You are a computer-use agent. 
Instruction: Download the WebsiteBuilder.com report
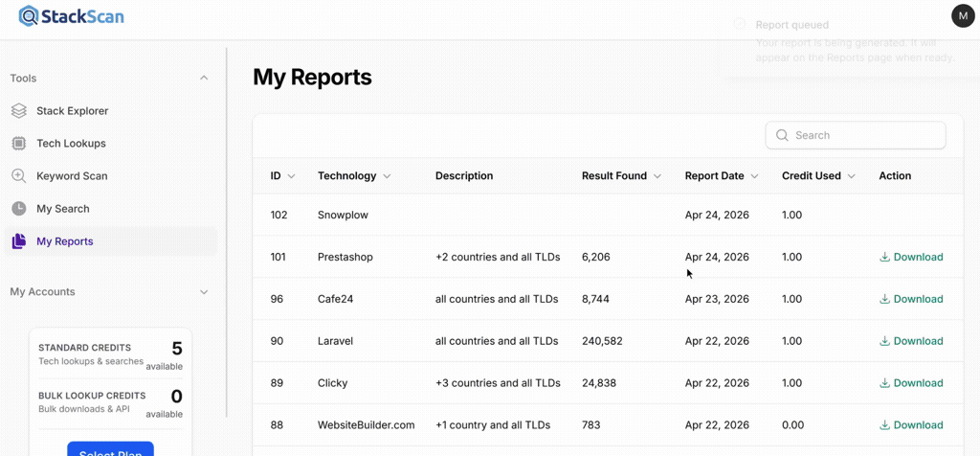911,424
